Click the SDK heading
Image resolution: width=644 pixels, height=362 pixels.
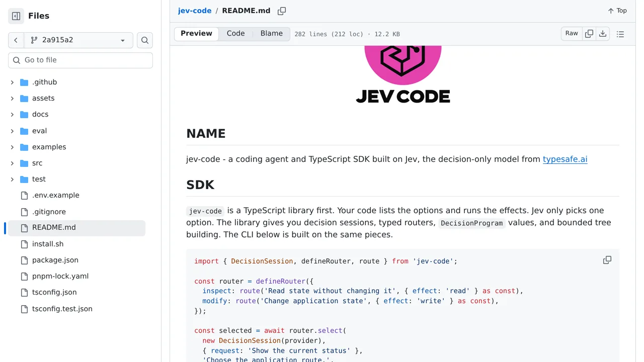[x=200, y=185]
